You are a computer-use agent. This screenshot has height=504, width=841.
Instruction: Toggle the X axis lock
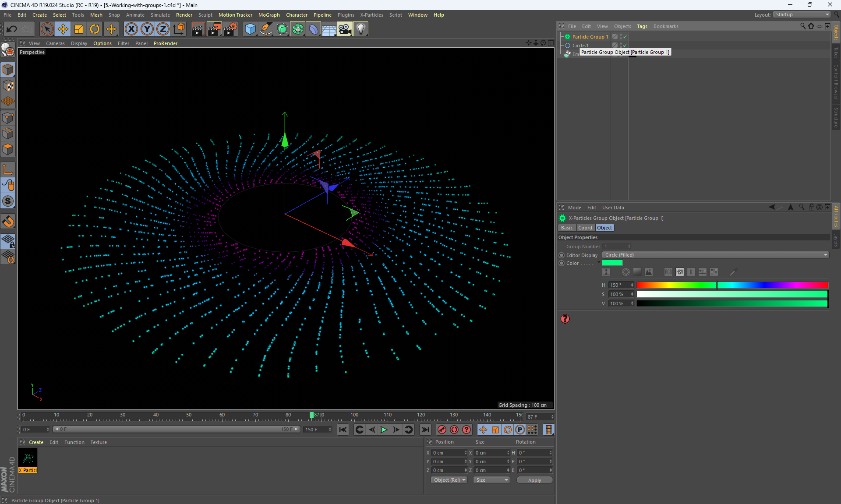(x=131, y=29)
